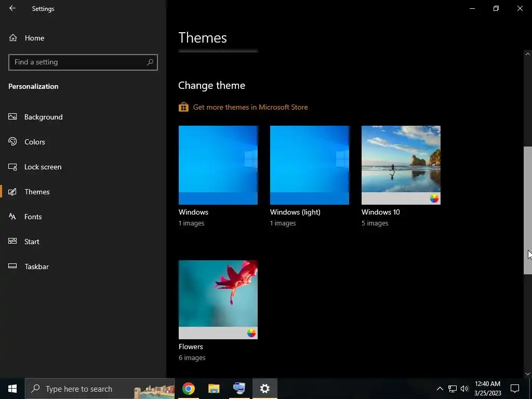Click the 5 images label
Viewport: 532px width, 399px height.
pyautogui.click(x=375, y=223)
